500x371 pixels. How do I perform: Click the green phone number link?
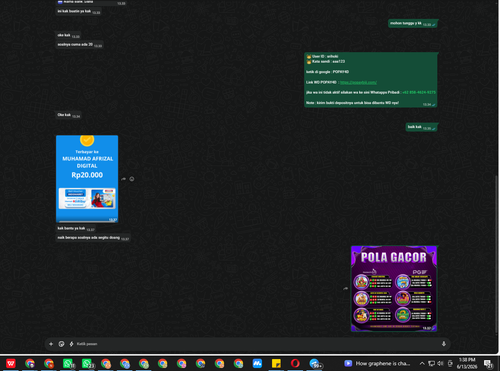coord(419,92)
